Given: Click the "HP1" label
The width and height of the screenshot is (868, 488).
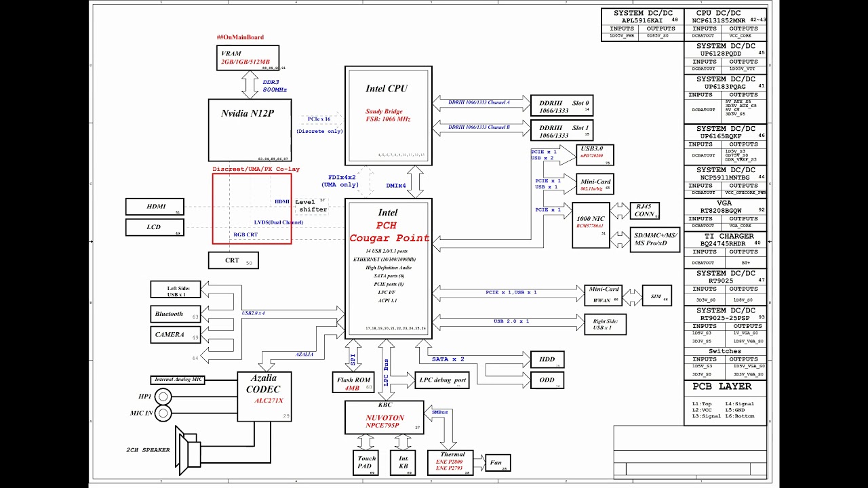Looking at the screenshot, I should pyautogui.click(x=144, y=396).
